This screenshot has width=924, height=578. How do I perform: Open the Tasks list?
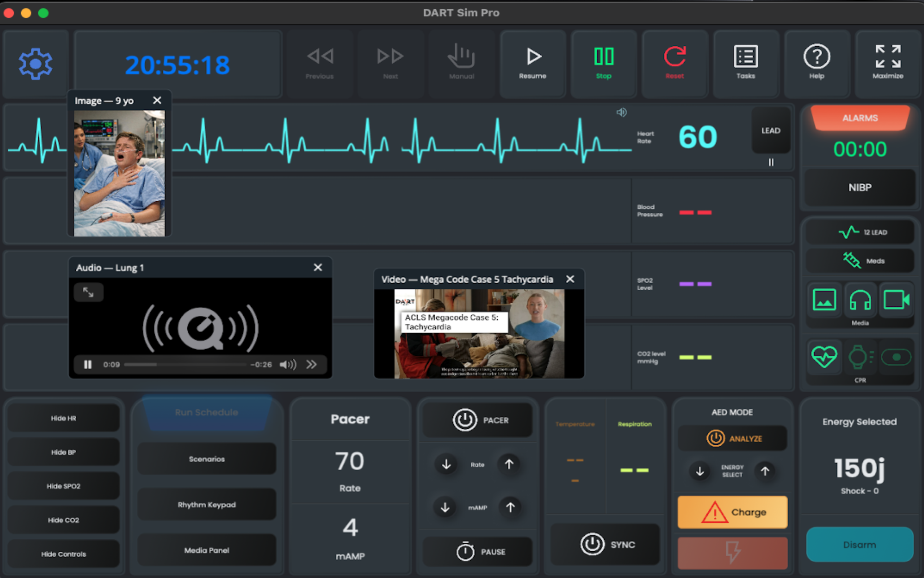[x=745, y=64]
